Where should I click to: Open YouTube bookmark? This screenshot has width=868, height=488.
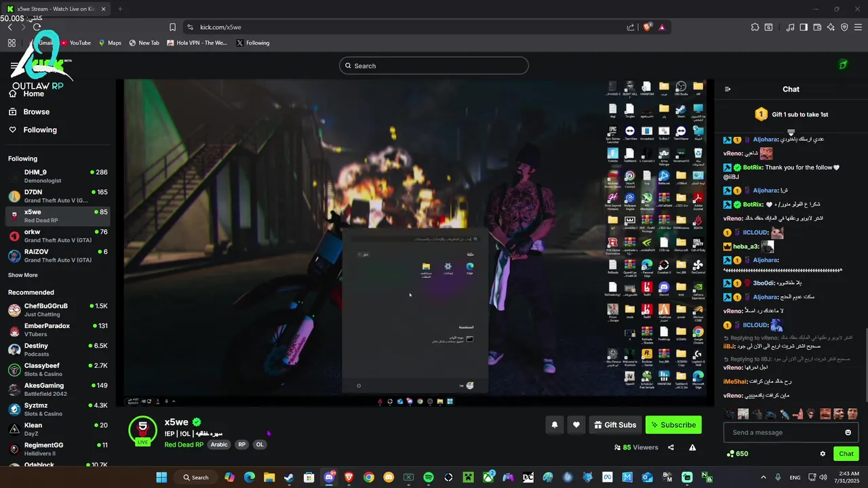pyautogui.click(x=75, y=43)
